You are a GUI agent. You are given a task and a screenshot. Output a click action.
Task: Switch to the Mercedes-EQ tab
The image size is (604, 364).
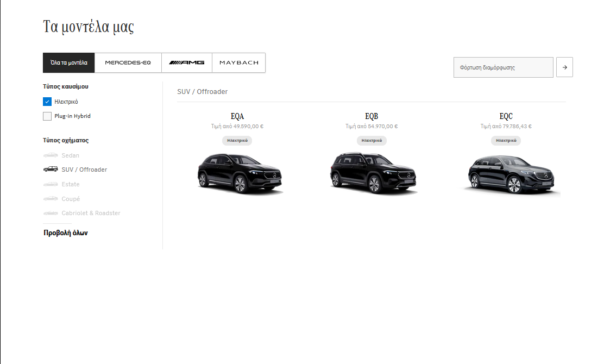128,63
